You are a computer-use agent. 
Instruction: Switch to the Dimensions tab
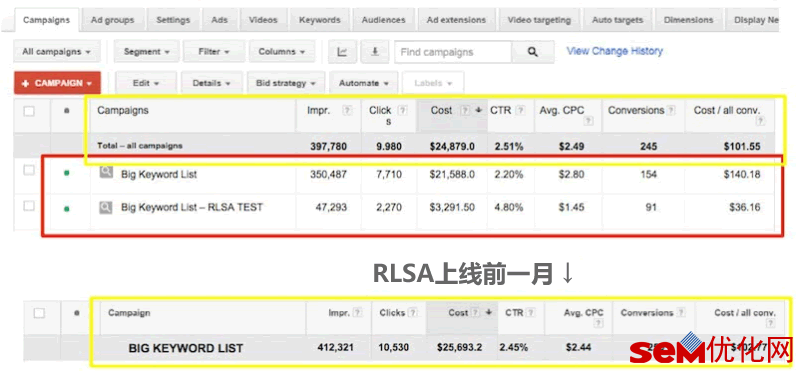[x=689, y=20]
